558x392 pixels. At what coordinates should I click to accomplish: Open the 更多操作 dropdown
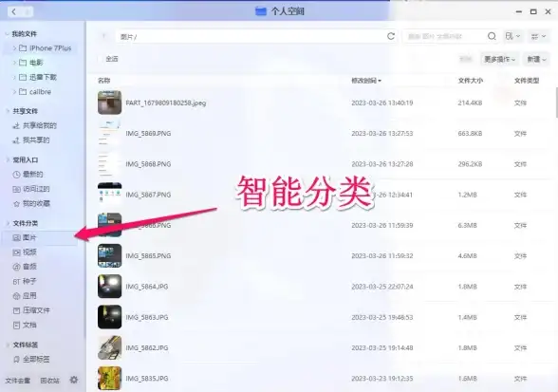click(x=499, y=59)
